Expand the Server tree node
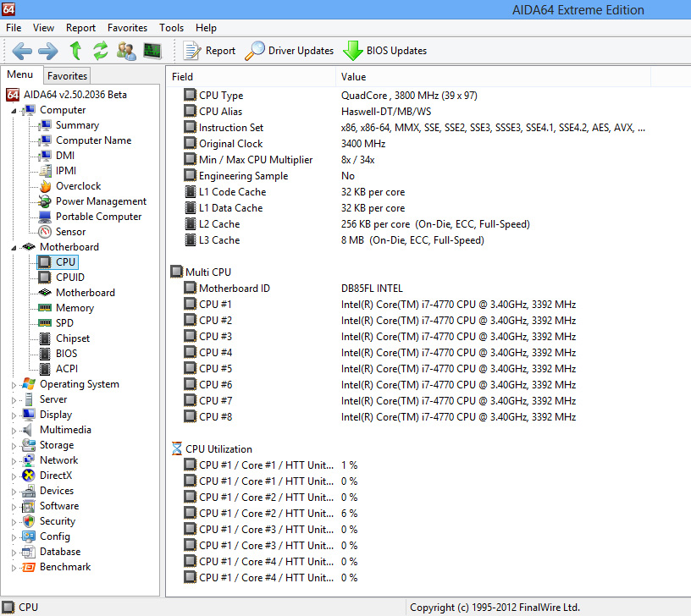Screen dimensions: 691x616 (x=14, y=400)
